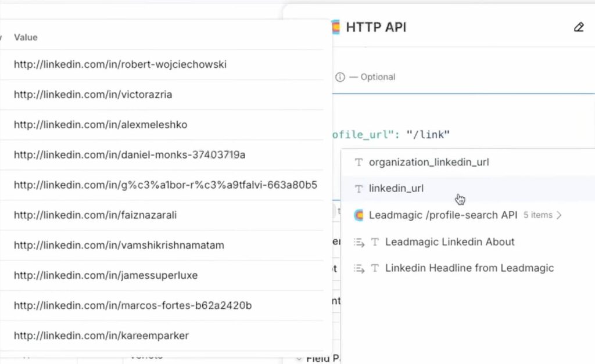Click the Value column header
595x364 pixels.
click(26, 37)
